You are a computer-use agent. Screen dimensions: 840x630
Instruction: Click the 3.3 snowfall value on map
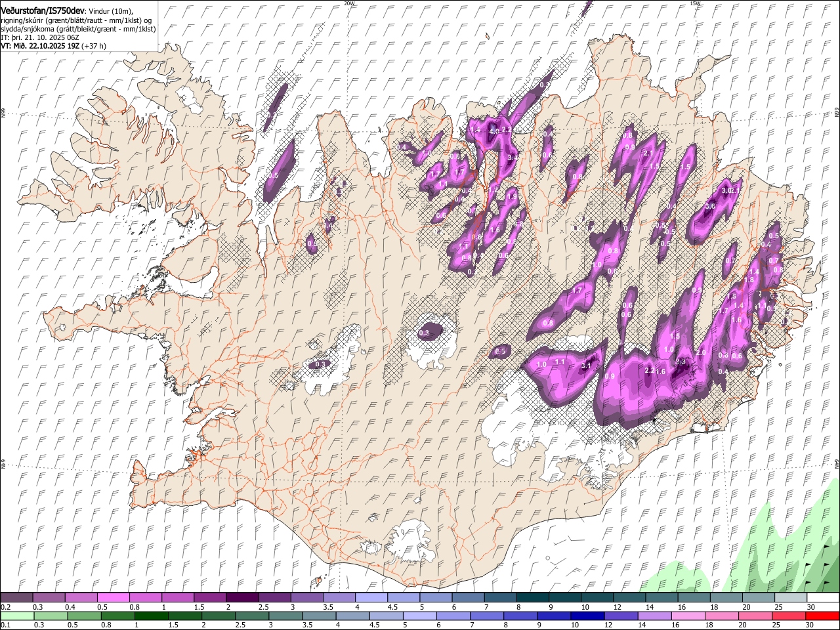pyautogui.click(x=680, y=362)
